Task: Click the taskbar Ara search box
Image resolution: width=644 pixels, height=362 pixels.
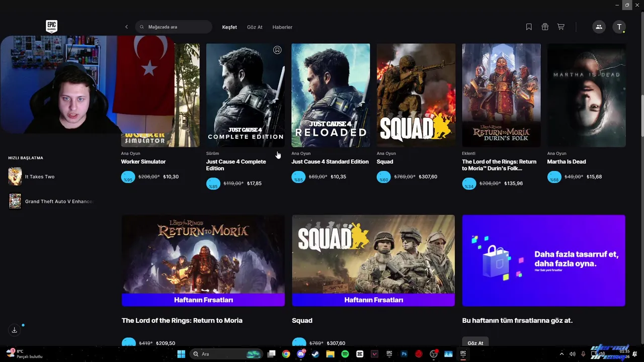Action: coord(227,354)
